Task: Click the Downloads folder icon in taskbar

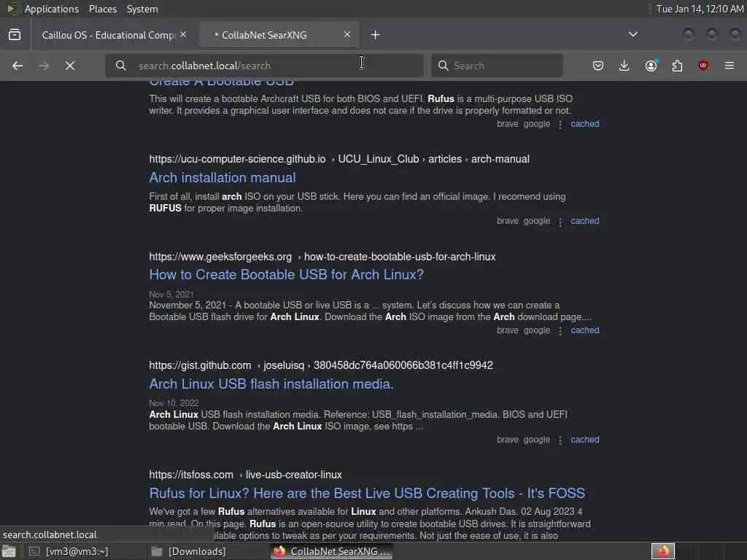Action: [157, 551]
